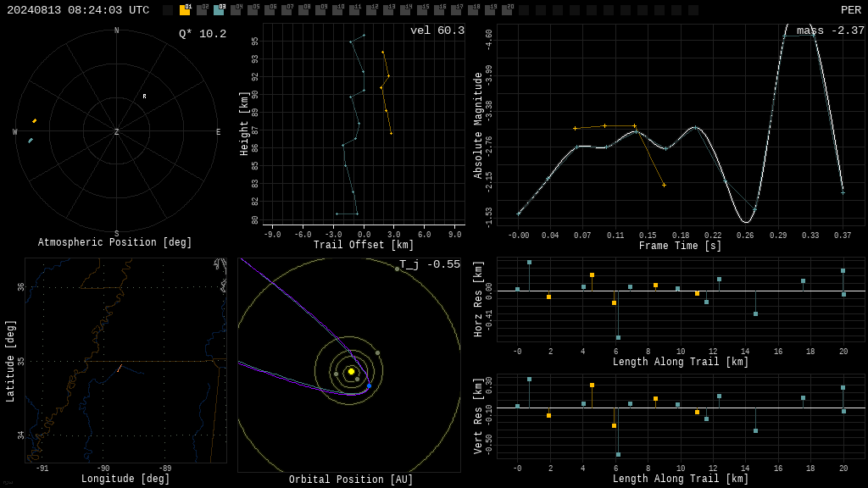Image resolution: width=868 pixels, height=488 pixels.
Task: Select station slot 05 in top bar
Action: point(253,10)
